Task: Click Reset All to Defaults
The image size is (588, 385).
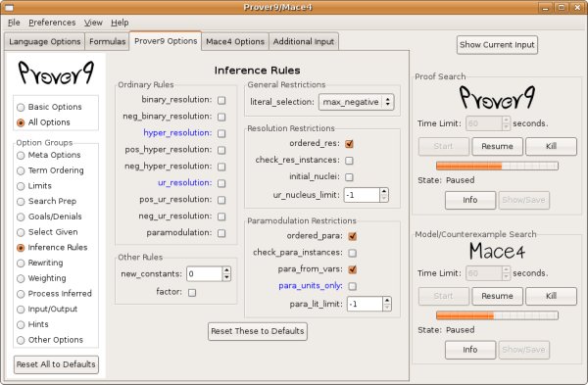Action: (x=56, y=364)
